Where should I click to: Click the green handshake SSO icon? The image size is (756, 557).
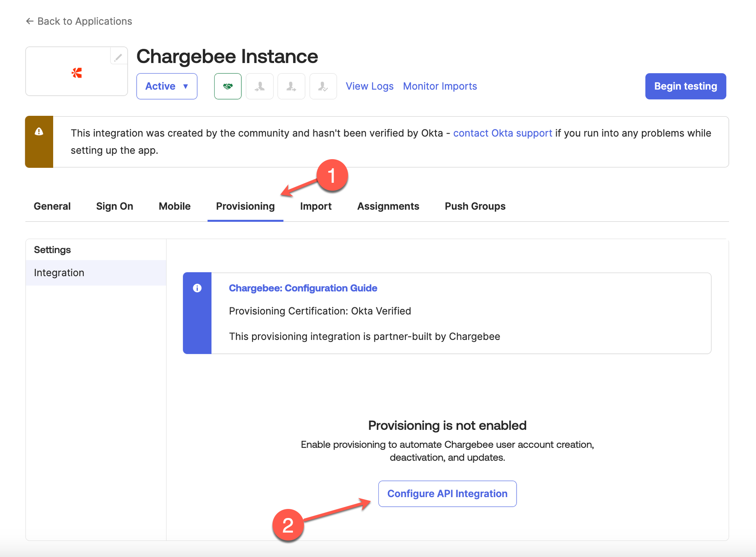pyautogui.click(x=228, y=86)
